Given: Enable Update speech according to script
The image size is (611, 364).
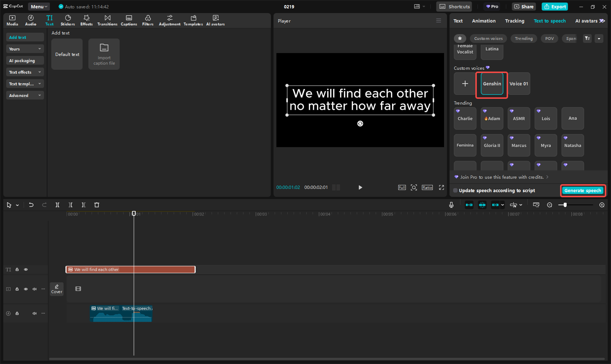Looking at the screenshot, I should (x=455, y=191).
